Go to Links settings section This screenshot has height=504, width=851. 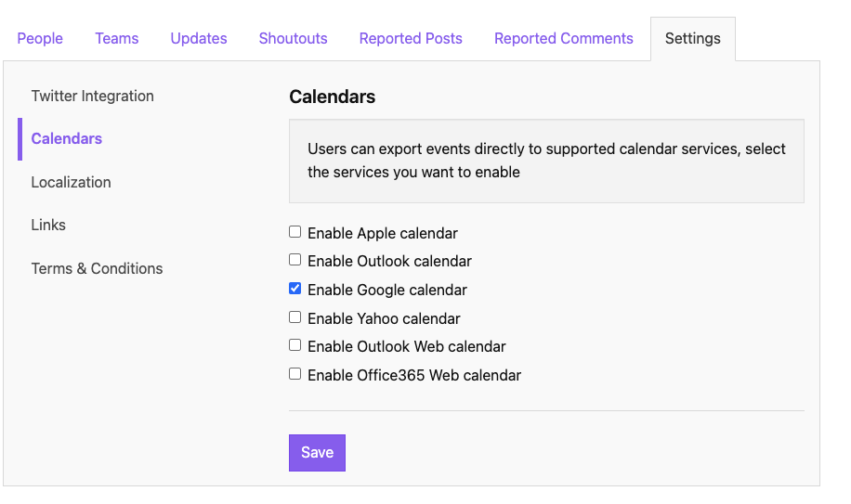(x=48, y=225)
